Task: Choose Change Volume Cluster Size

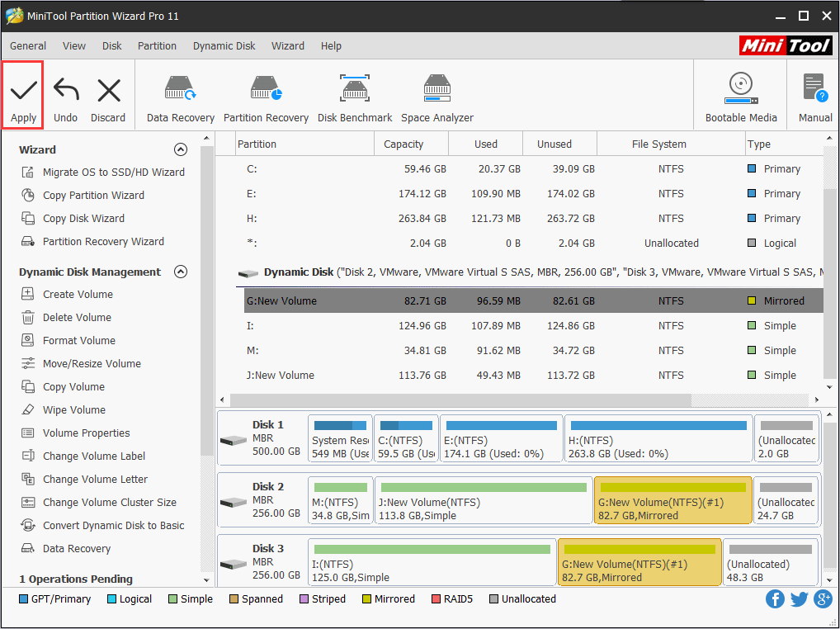Action: point(98,502)
